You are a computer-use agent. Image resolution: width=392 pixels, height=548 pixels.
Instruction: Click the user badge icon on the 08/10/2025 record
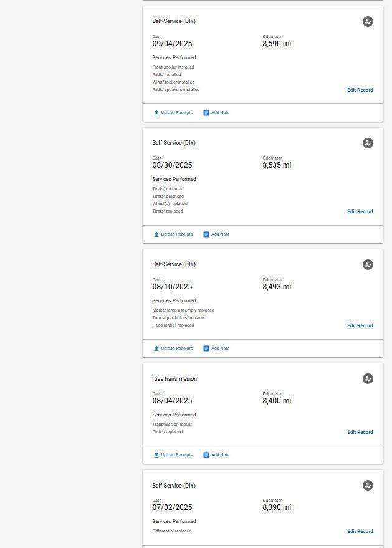coord(368,265)
